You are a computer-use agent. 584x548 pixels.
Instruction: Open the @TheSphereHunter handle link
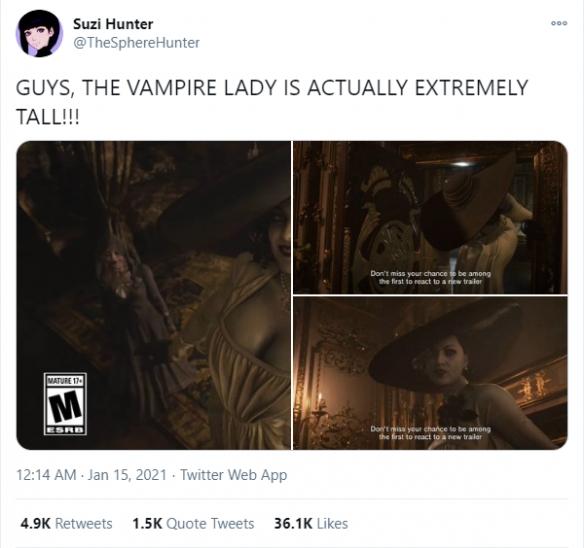(x=136, y=43)
